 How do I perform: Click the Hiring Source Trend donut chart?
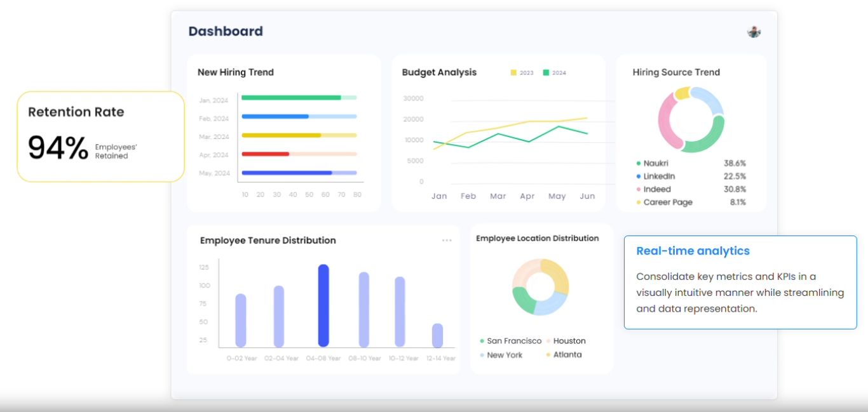click(x=691, y=119)
